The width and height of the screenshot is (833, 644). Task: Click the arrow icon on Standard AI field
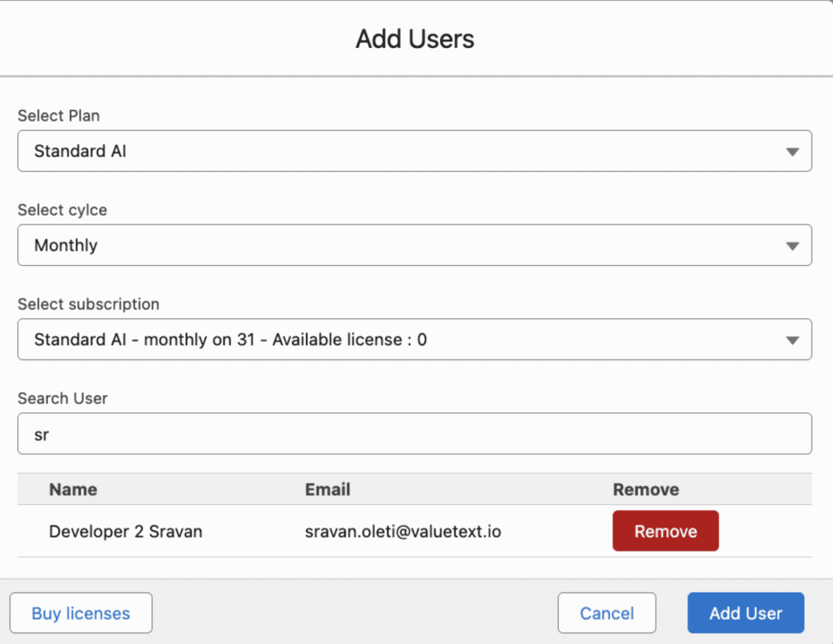click(792, 152)
